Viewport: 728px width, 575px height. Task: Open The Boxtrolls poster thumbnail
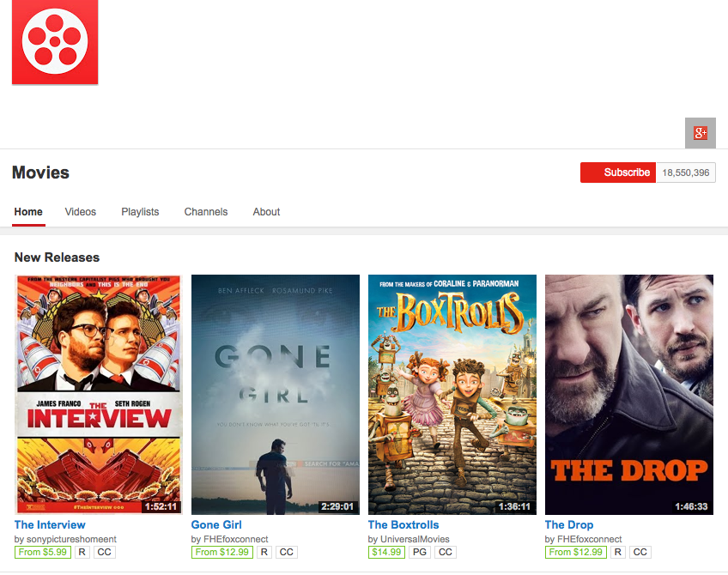(x=452, y=394)
